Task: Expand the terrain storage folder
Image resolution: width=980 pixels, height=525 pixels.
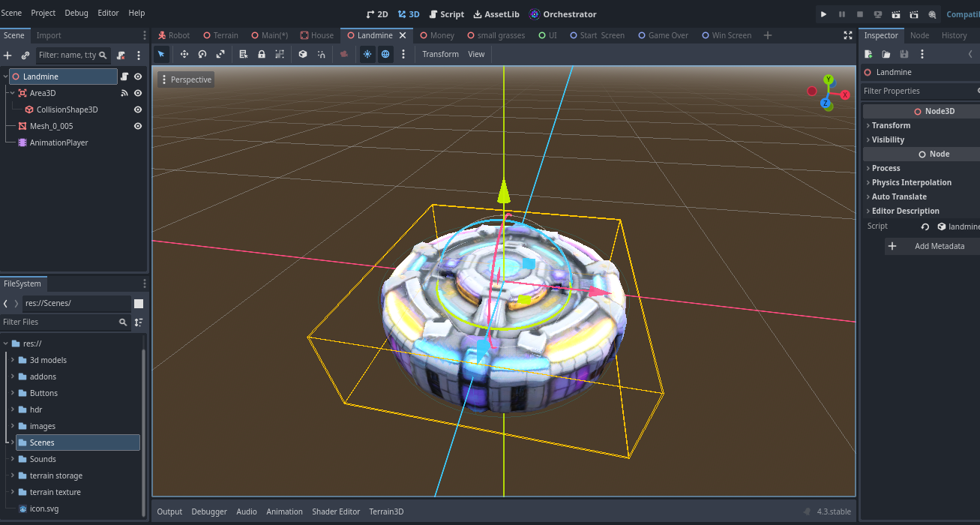Action: (x=12, y=475)
